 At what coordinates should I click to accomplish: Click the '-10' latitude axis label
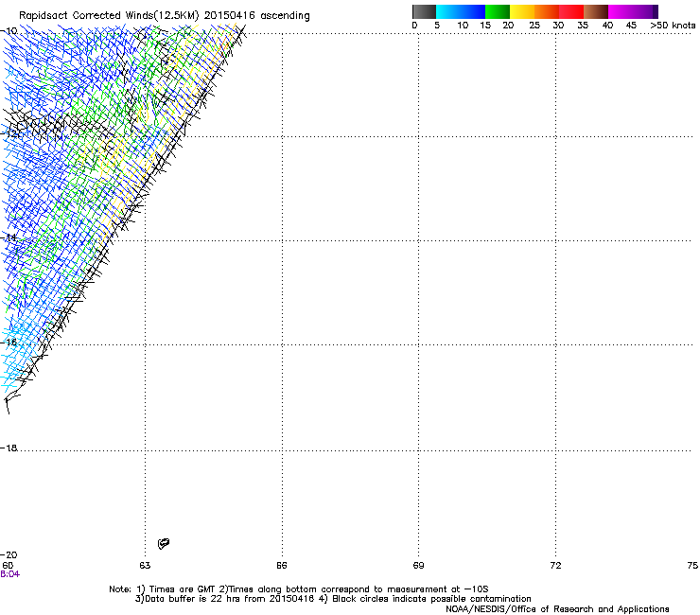(x=9, y=31)
